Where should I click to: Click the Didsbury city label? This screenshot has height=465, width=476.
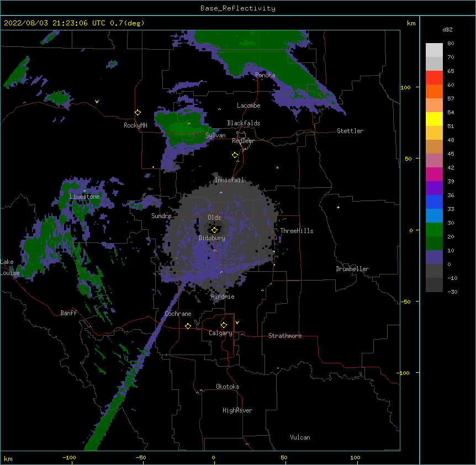(212, 238)
